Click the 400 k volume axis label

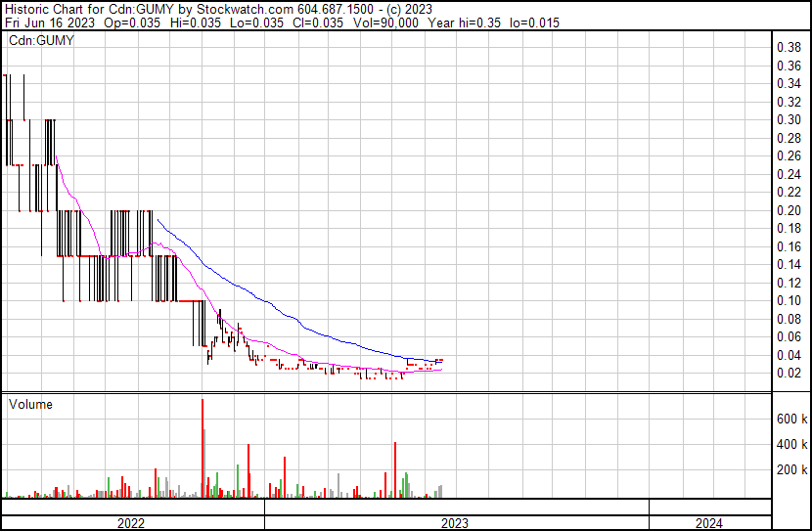click(x=791, y=444)
